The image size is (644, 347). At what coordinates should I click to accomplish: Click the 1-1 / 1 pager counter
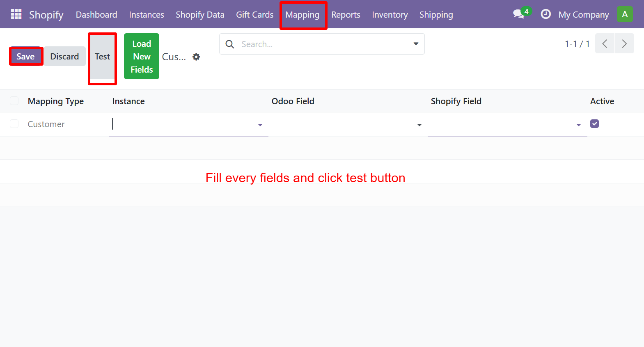click(577, 43)
